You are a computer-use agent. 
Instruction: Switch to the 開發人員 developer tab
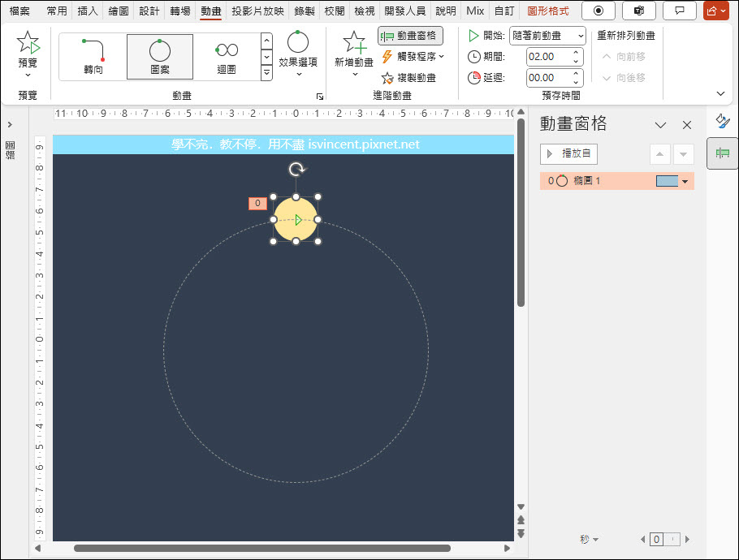point(405,11)
